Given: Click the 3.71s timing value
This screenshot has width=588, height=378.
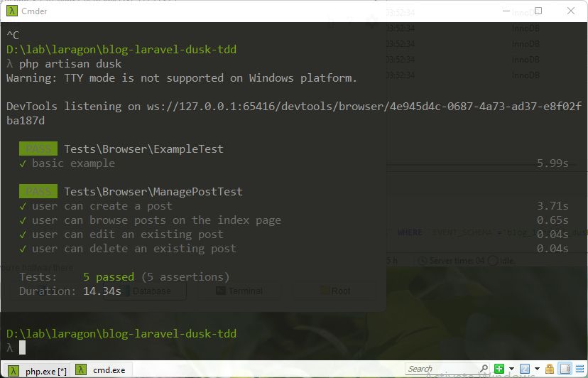Looking at the screenshot, I should click(552, 206).
